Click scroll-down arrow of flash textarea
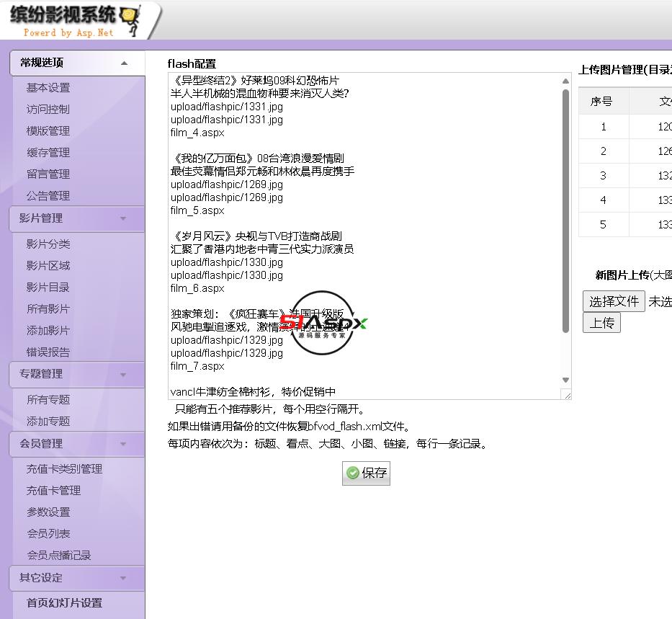 pos(566,380)
